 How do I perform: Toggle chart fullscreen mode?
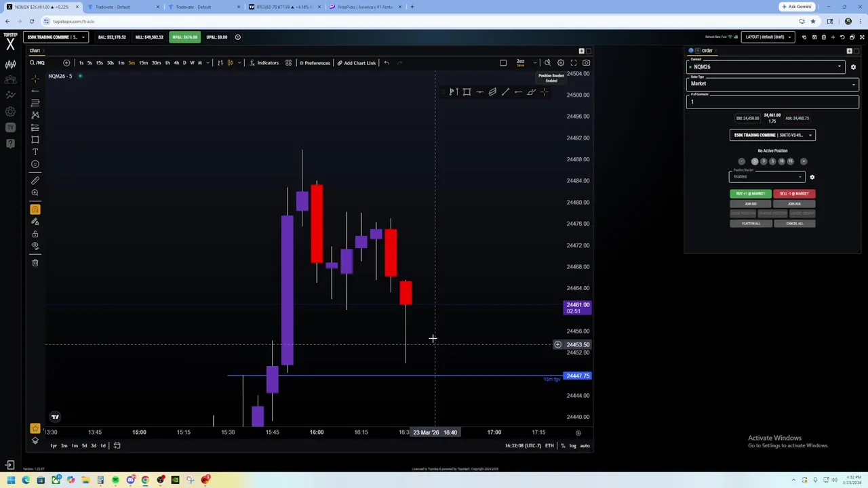(x=573, y=63)
